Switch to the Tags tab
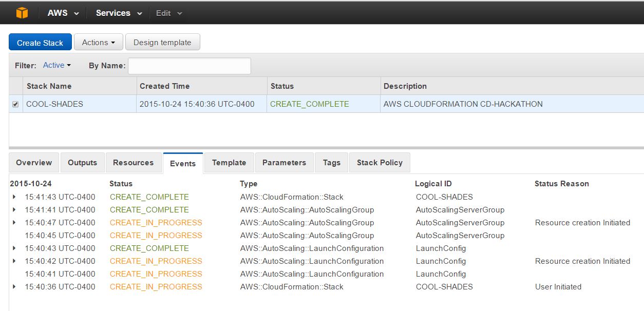The image size is (644, 311). [x=332, y=163]
